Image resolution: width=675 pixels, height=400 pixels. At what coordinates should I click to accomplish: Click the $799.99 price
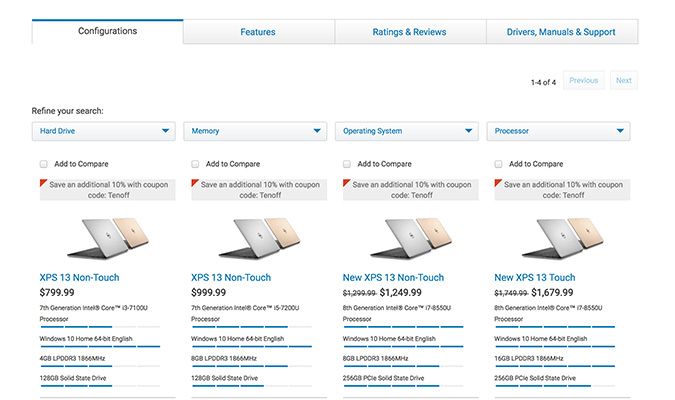[x=57, y=293]
